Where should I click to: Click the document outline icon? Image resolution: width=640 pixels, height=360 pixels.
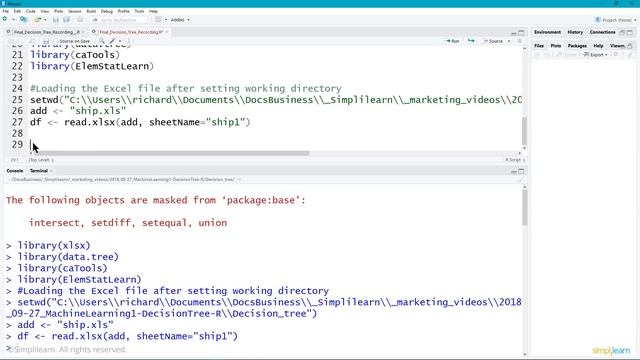coord(520,41)
